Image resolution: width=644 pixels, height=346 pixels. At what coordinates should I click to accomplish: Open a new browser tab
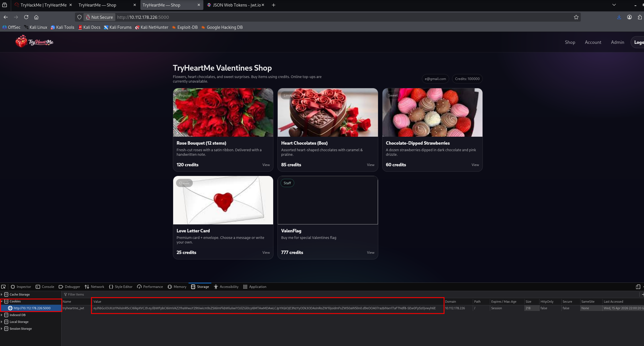(273, 5)
